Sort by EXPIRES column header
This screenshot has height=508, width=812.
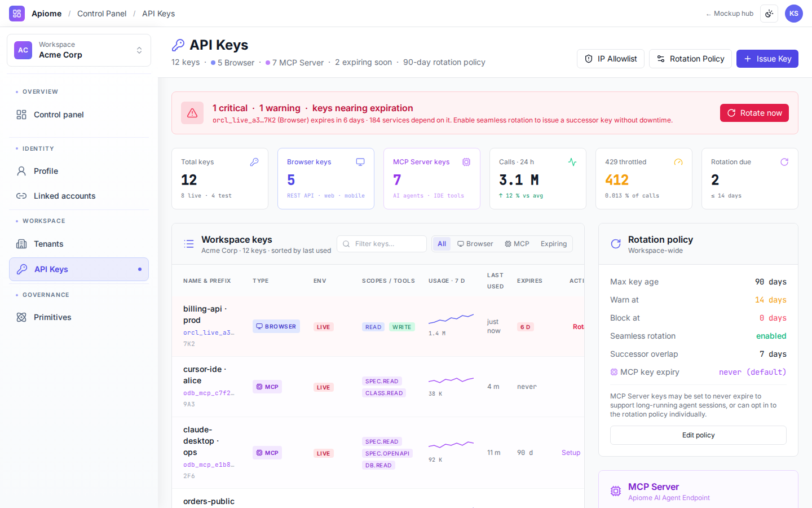pyautogui.click(x=529, y=281)
